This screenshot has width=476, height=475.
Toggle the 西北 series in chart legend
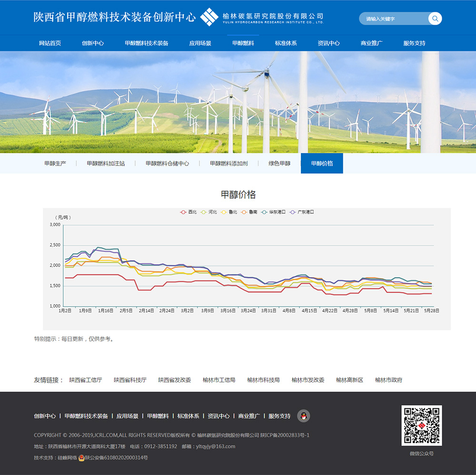[188, 212]
